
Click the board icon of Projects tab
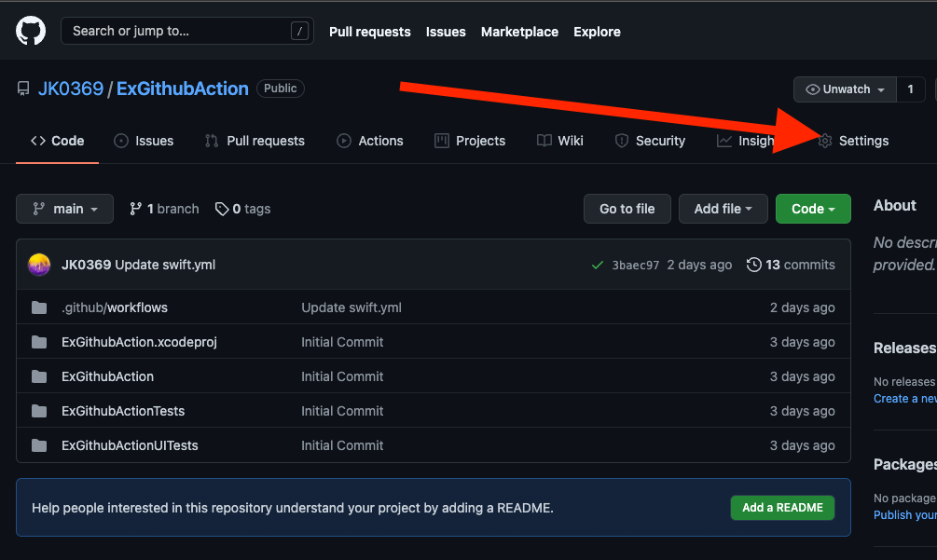(x=442, y=141)
